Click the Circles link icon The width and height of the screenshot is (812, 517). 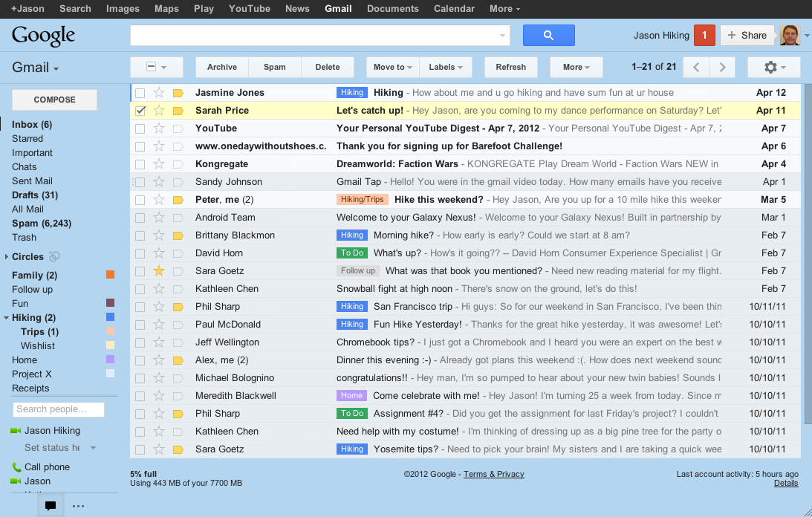pyautogui.click(x=54, y=256)
